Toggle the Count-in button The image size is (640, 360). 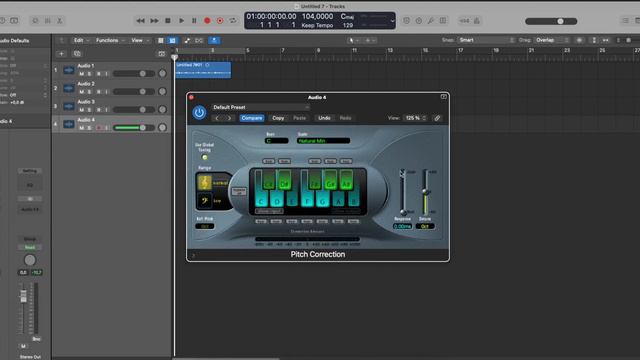tap(464, 21)
